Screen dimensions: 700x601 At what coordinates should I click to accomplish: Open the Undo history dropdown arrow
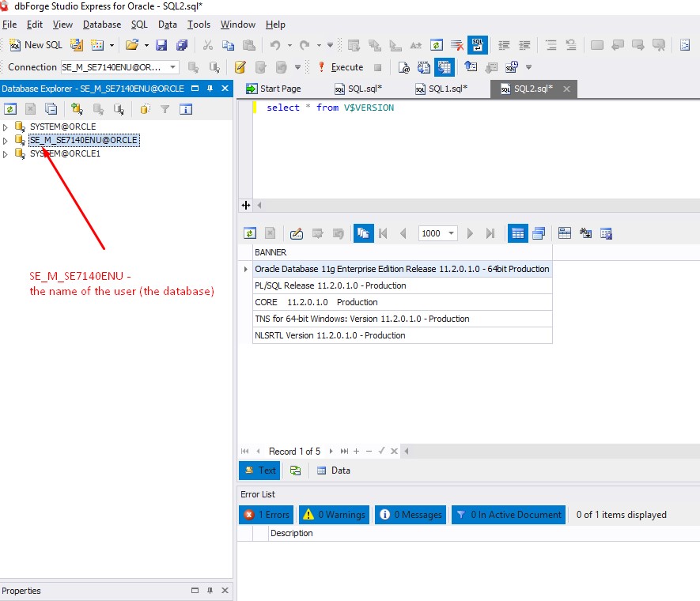(289, 45)
